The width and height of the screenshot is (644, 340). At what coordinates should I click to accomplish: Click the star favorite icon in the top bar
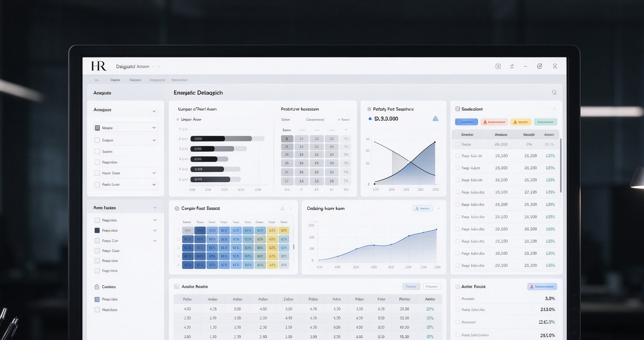512,66
